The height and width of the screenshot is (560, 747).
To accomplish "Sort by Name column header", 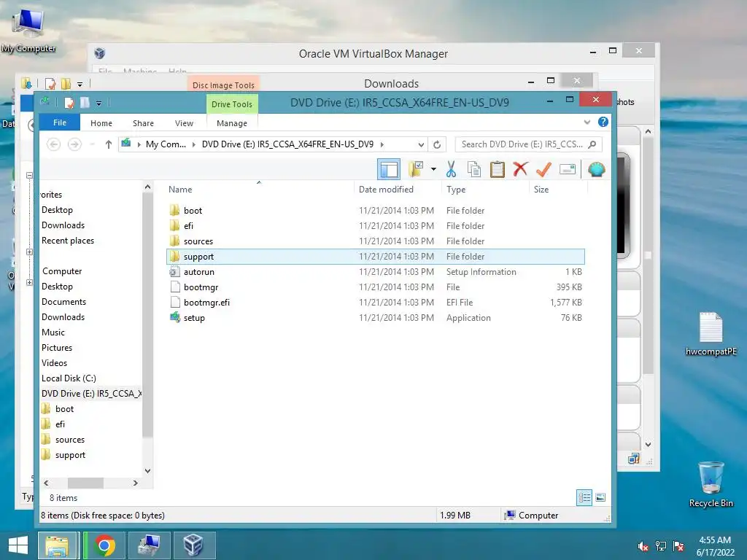I will [x=180, y=189].
